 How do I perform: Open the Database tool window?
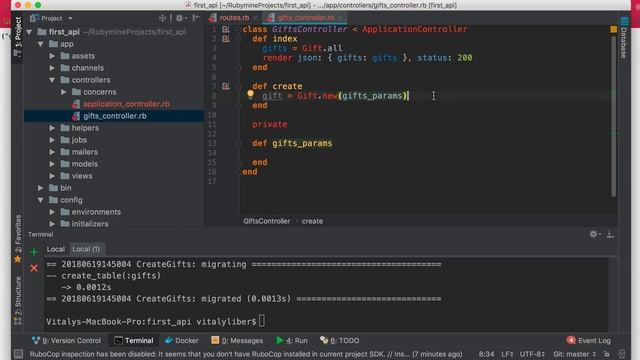click(x=624, y=38)
